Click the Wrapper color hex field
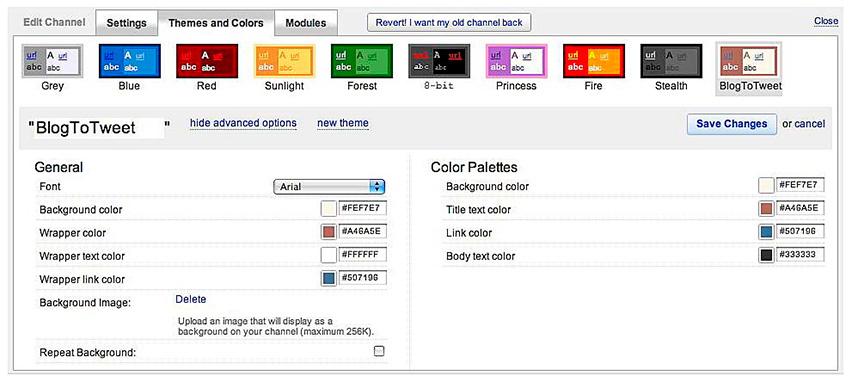This screenshot has width=852, height=382. [362, 232]
